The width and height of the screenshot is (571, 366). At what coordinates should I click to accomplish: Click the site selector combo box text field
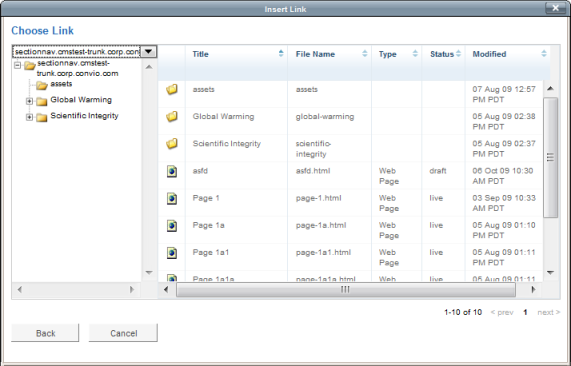(76, 51)
